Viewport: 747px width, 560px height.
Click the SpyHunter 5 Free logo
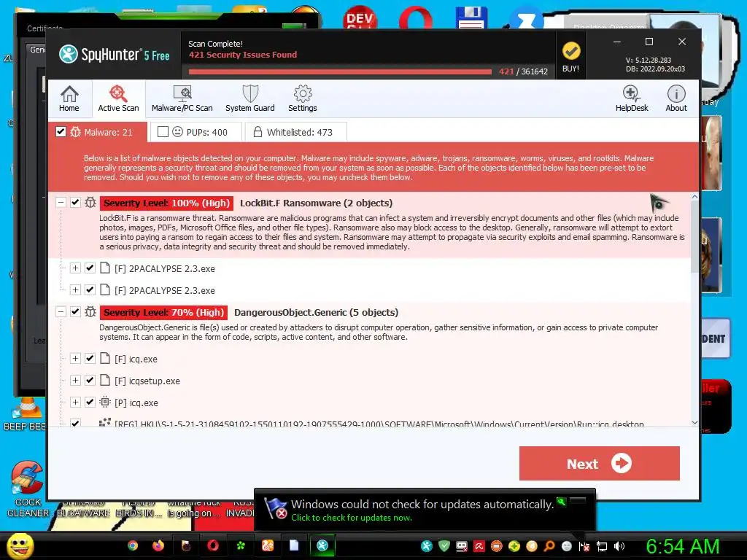pyautogui.click(x=115, y=54)
